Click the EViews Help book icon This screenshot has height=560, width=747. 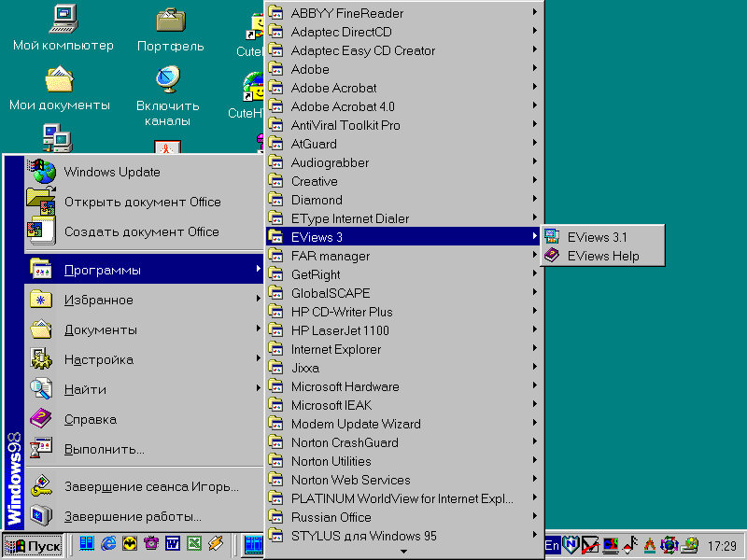point(552,255)
